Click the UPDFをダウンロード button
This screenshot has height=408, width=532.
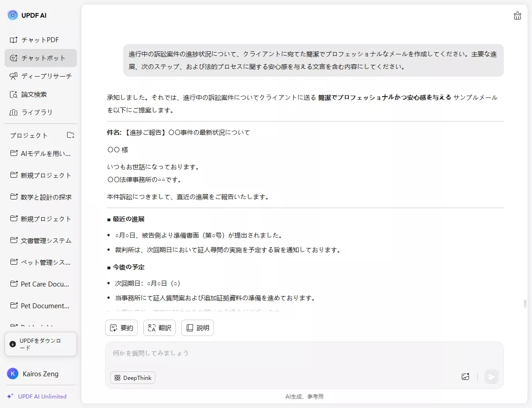click(x=40, y=344)
